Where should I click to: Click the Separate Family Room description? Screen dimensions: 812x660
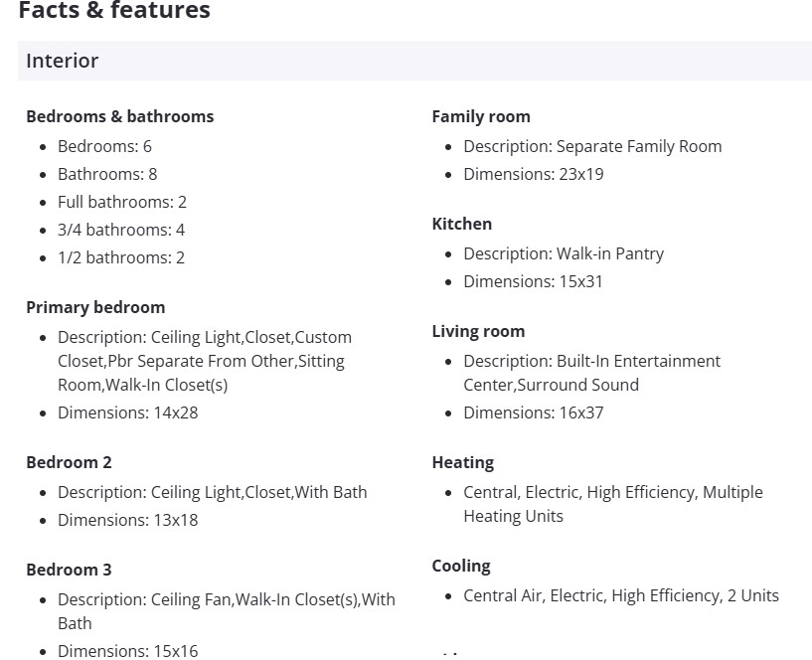(x=592, y=146)
